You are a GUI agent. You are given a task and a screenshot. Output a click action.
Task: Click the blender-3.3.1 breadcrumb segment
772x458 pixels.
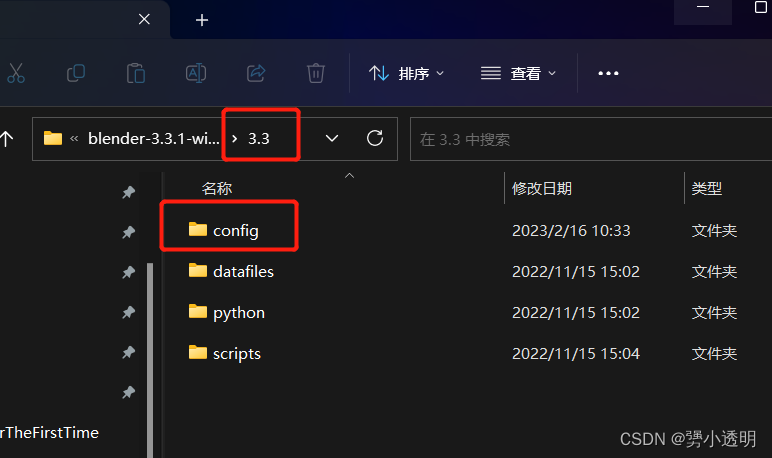pos(154,139)
